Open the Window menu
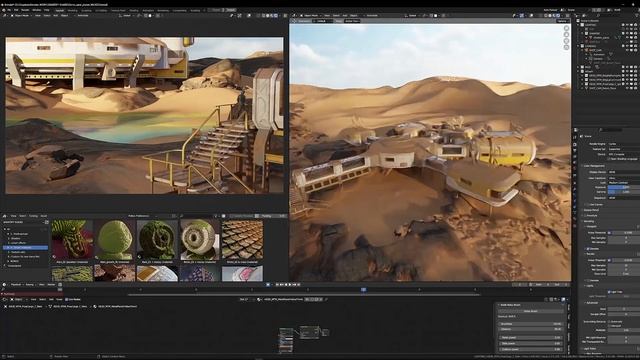 (x=36, y=10)
